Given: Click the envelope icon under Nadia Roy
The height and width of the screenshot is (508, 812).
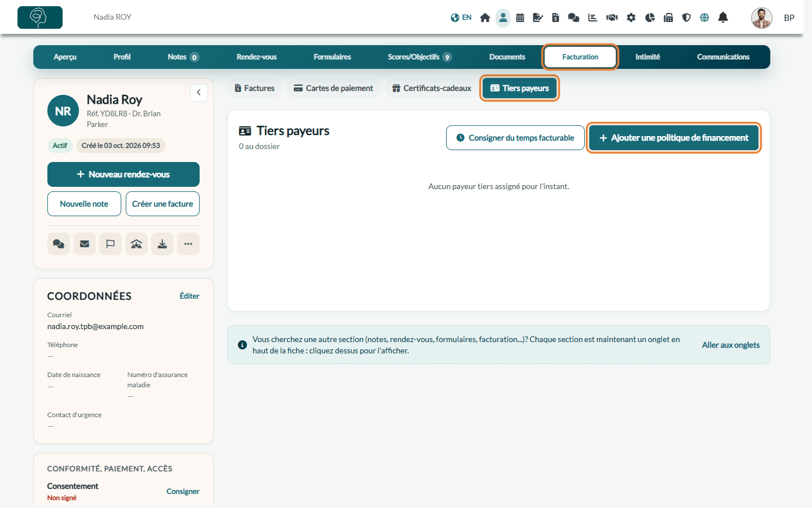Looking at the screenshot, I should 85,244.
